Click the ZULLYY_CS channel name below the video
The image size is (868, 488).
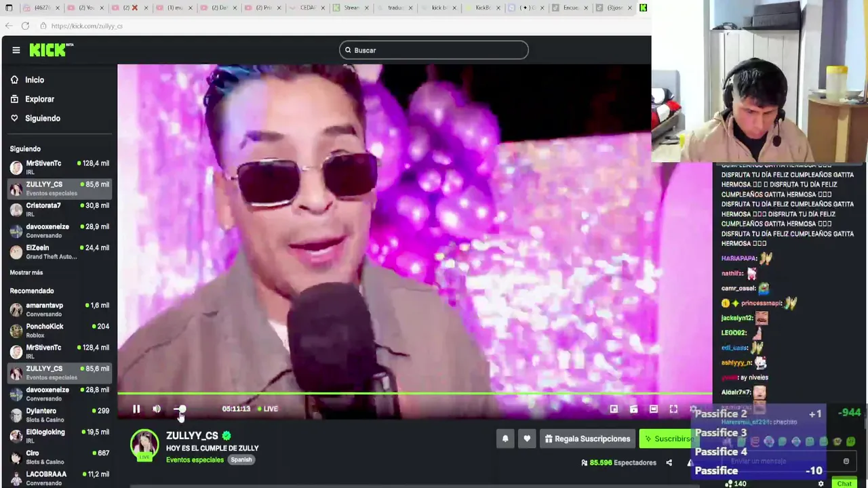[x=192, y=436]
